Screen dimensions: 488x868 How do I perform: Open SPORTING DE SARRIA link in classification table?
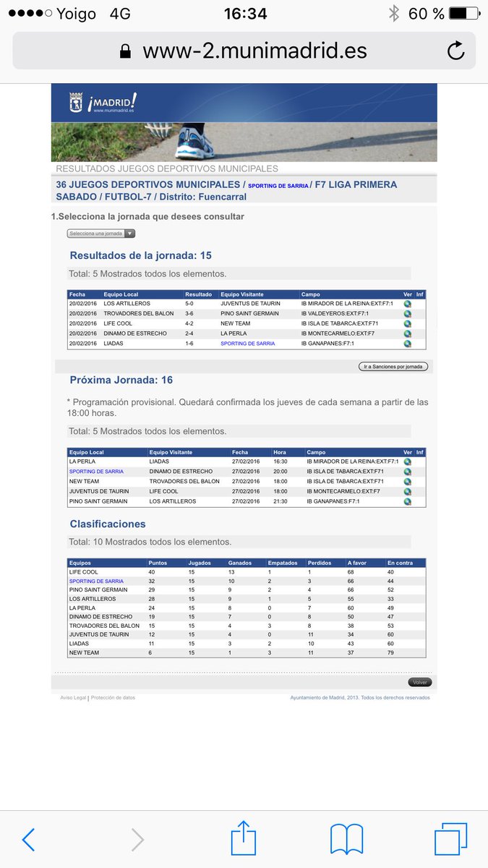point(96,581)
